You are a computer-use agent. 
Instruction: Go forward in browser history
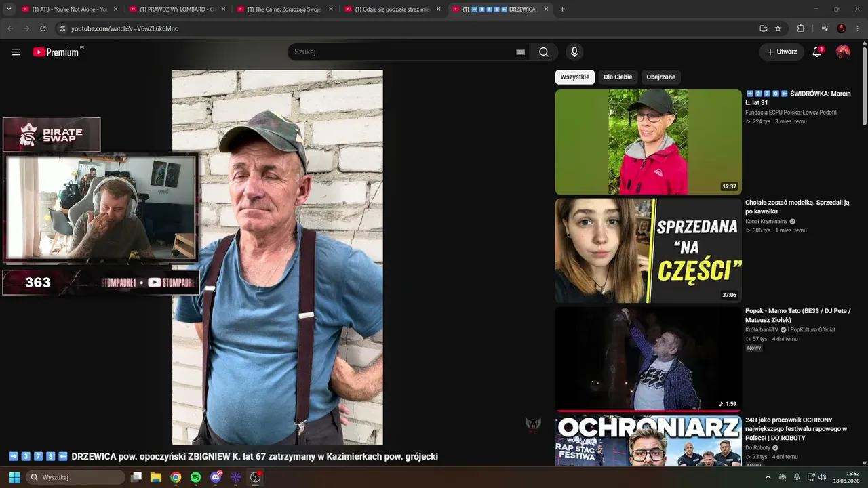pos(26,28)
